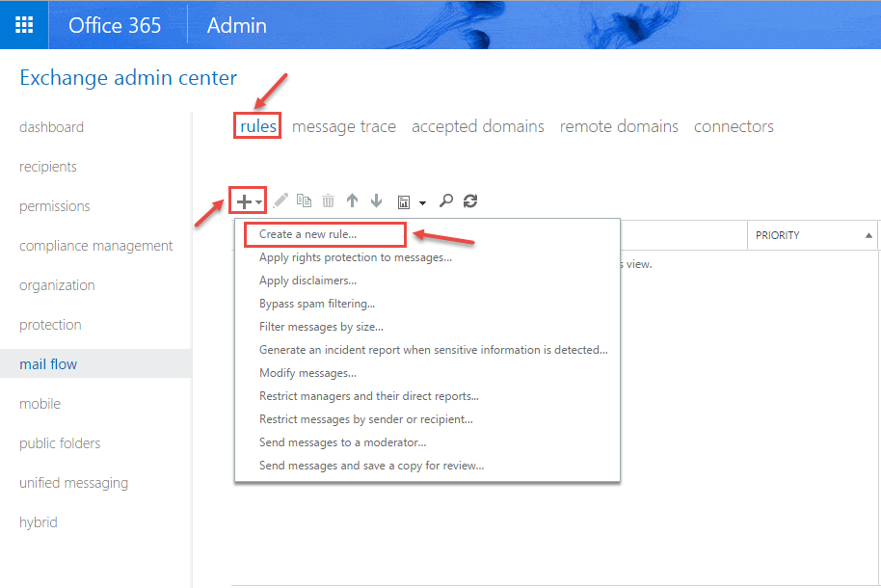881x588 pixels.
Task: Choose Restrict messages by sender or recipient...
Action: pyautogui.click(x=365, y=419)
